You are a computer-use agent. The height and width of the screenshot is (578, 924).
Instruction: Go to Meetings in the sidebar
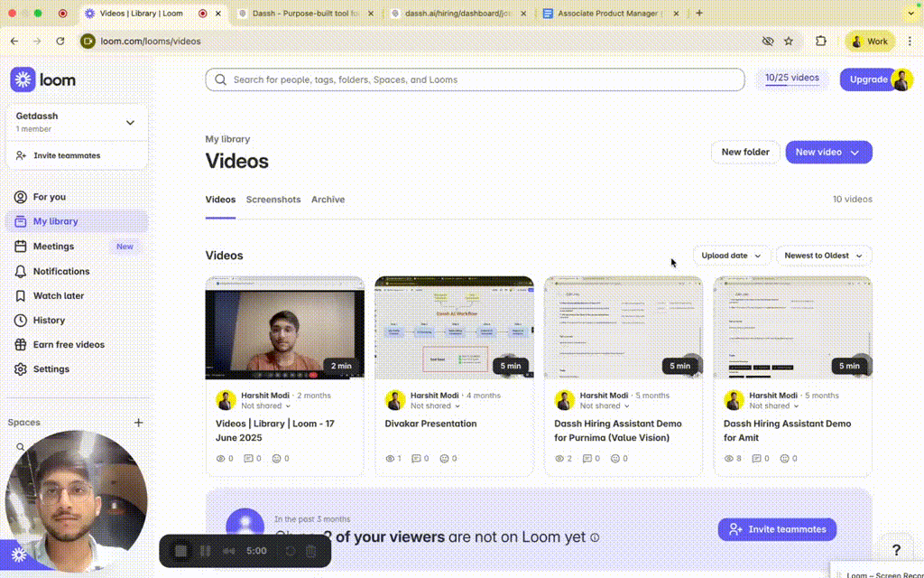click(77, 247)
